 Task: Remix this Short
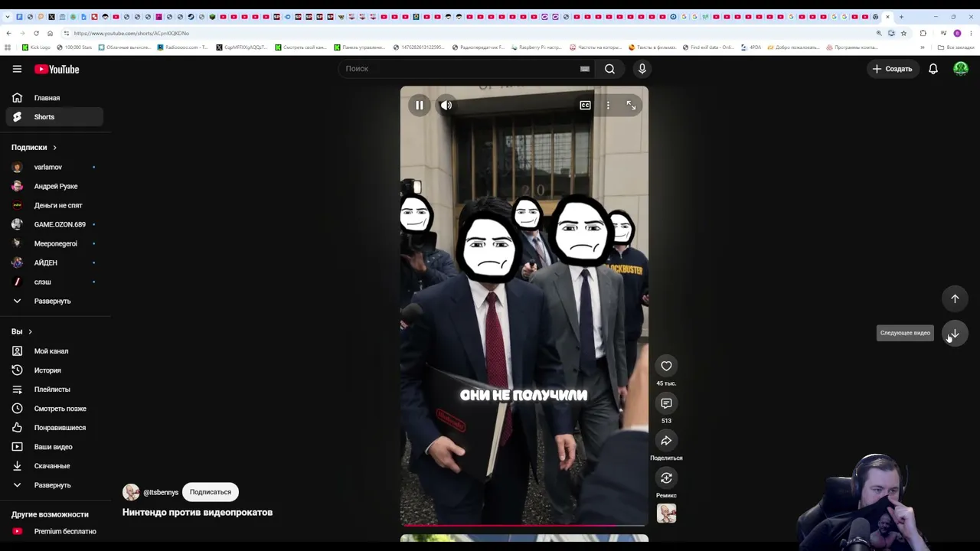point(666,478)
